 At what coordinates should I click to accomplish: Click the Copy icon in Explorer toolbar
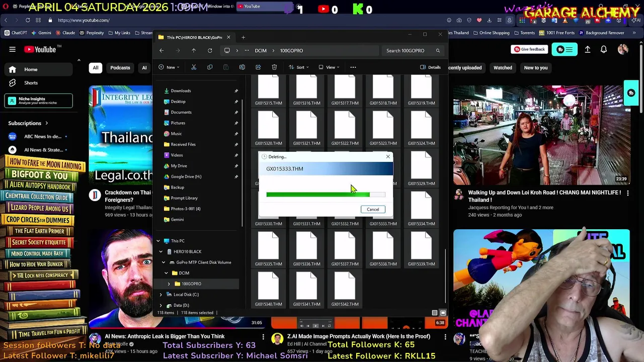point(210,67)
